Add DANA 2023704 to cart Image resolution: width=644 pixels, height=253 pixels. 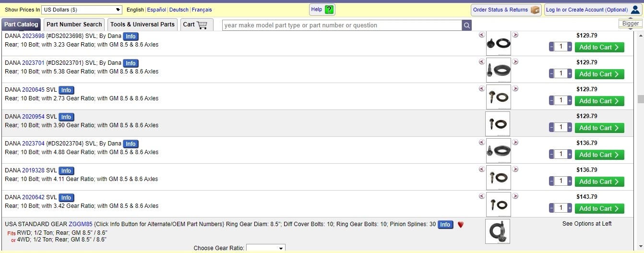pos(599,155)
